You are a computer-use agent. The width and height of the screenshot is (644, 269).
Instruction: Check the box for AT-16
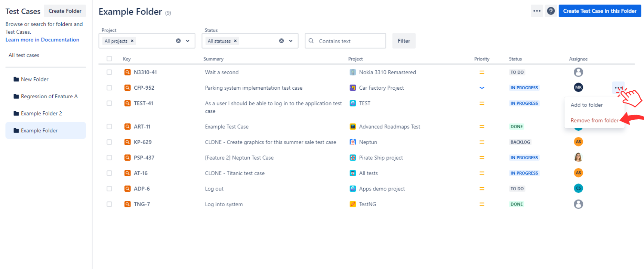(x=109, y=173)
